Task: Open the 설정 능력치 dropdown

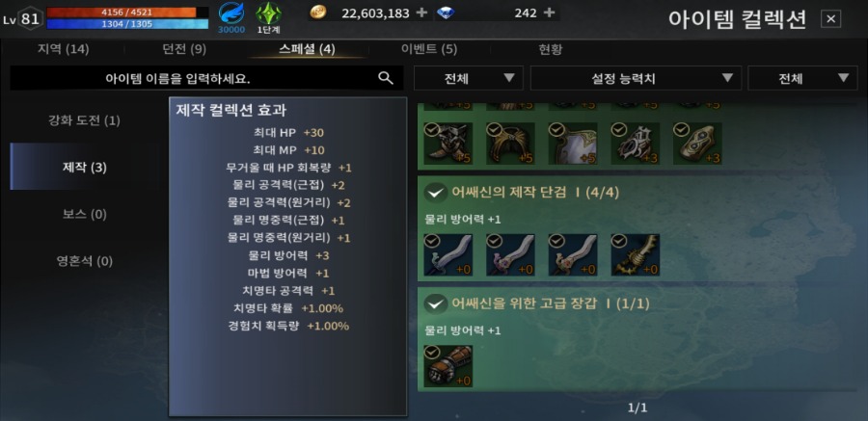Action: [x=636, y=78]
